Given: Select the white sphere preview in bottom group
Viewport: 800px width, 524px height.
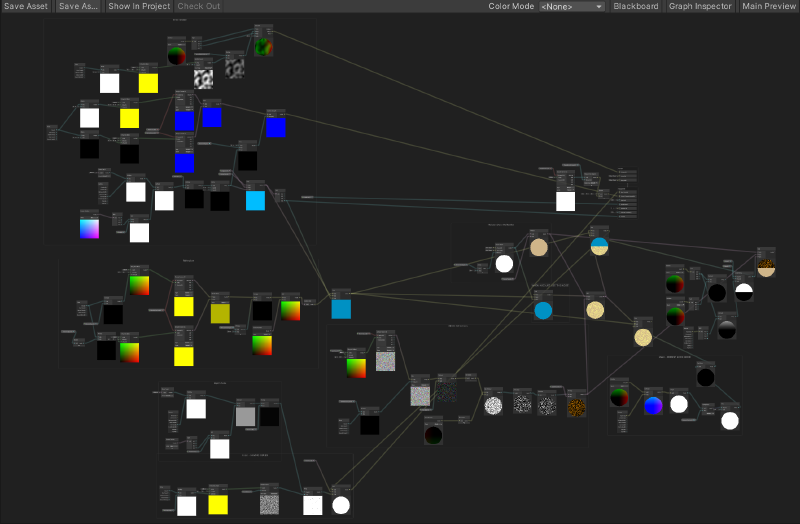Looking at the screenshot, I should 341,506.
